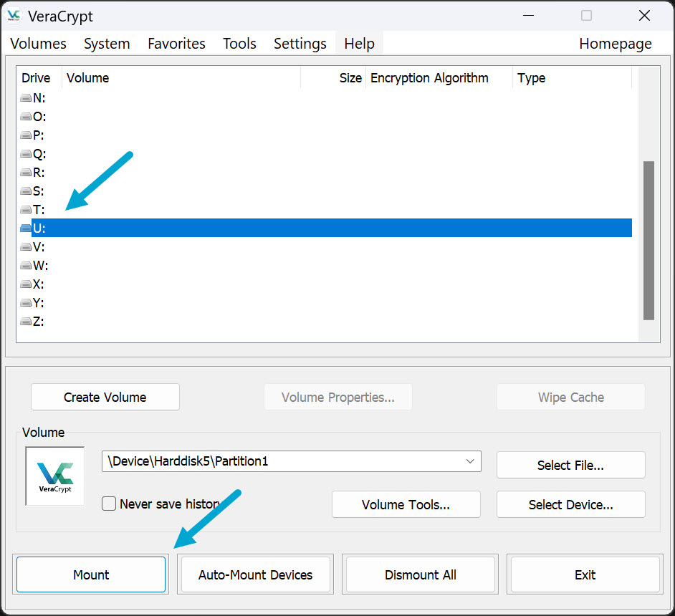675x616 pixels.
Task: Select the Q: drive icon
Action: [26, 154]
